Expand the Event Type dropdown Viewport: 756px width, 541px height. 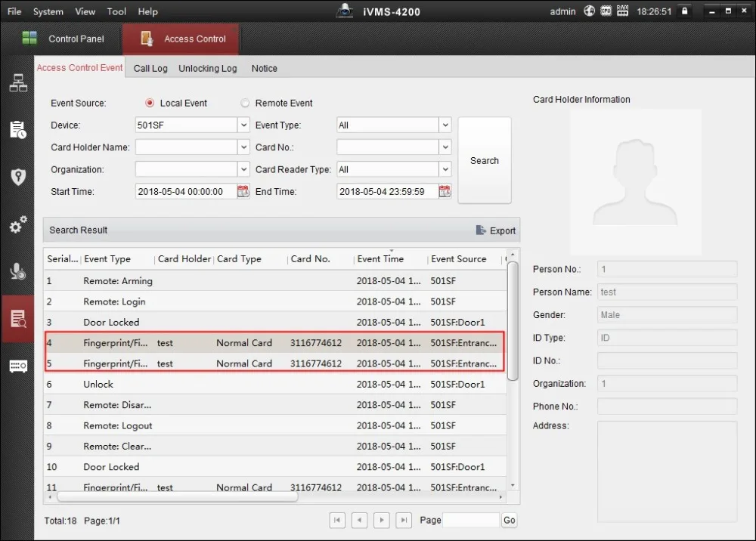click(445, 125)
